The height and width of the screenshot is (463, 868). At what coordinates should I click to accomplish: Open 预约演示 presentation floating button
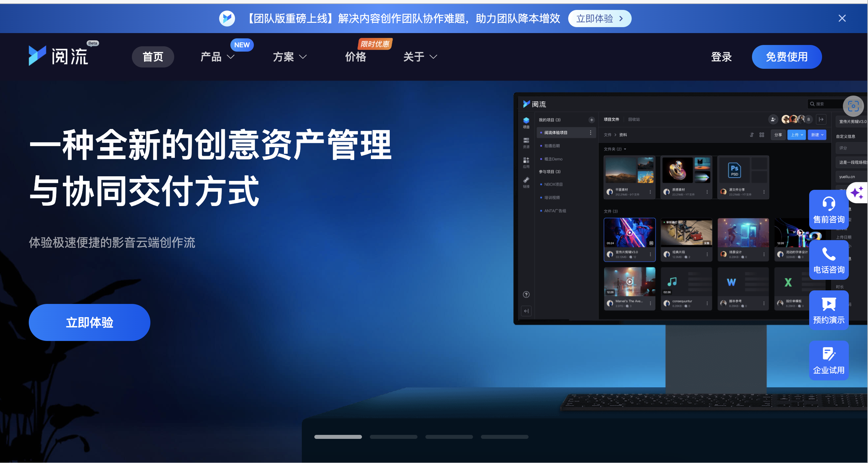[x=829, y=310]
